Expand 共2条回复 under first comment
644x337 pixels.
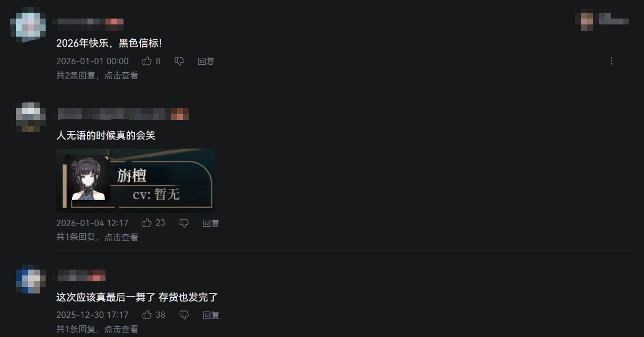[x=97, y=75]
